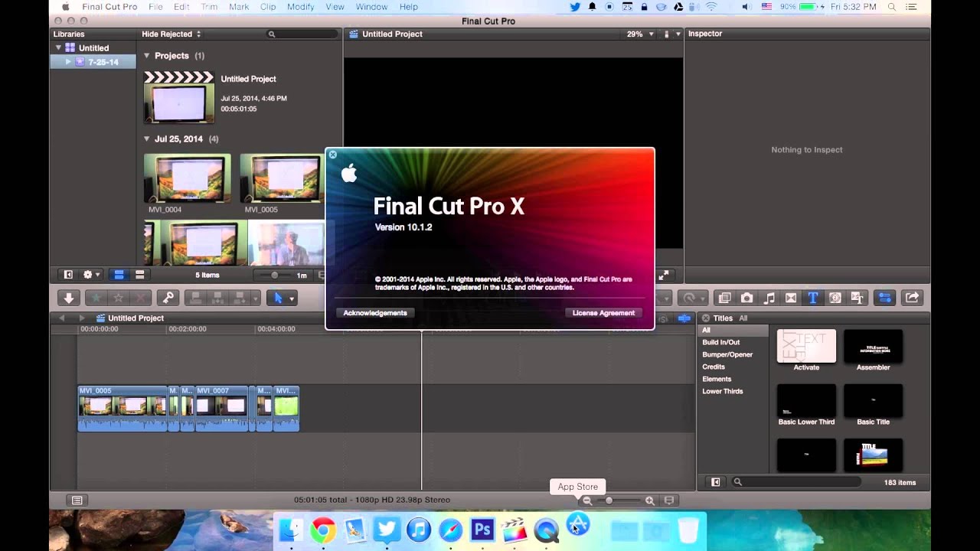
Task: Select Lower Thirds titles category
Action: 723,391
